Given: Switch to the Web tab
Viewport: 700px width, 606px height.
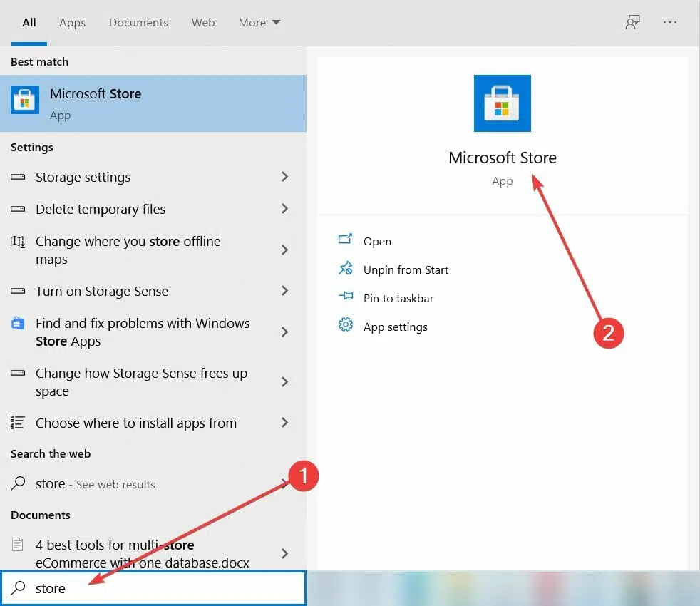Looking at the screenshot, I should [203, 22].
